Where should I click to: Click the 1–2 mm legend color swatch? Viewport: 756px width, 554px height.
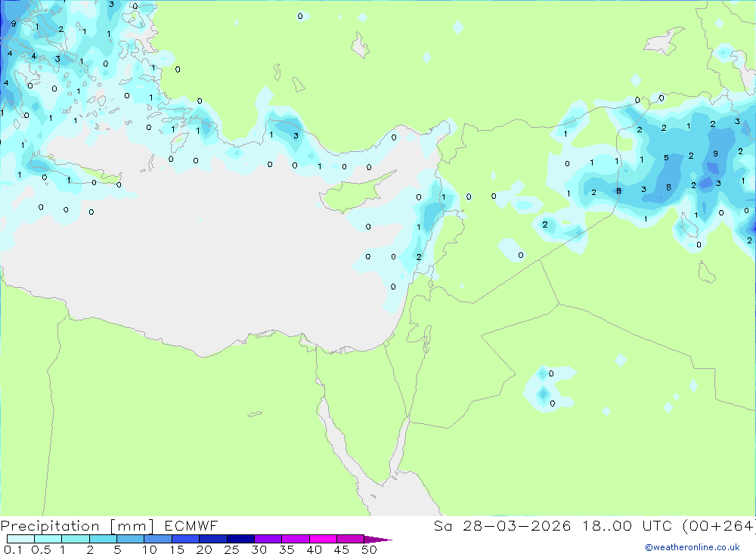[x=76, y=539]
